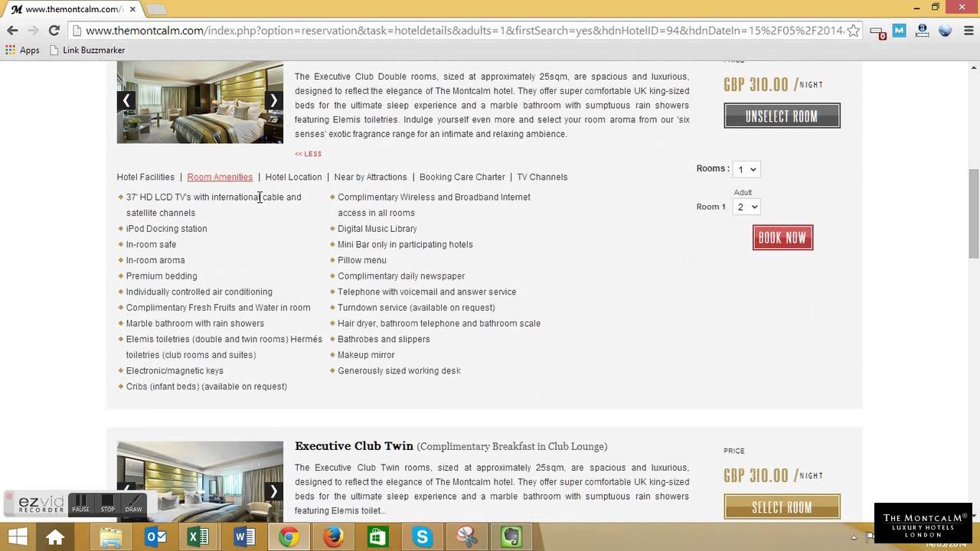Click the extension icon with red 0 badge
This screenshot has width=980, height=551.
pyautogui.click(x=877, y=31)
